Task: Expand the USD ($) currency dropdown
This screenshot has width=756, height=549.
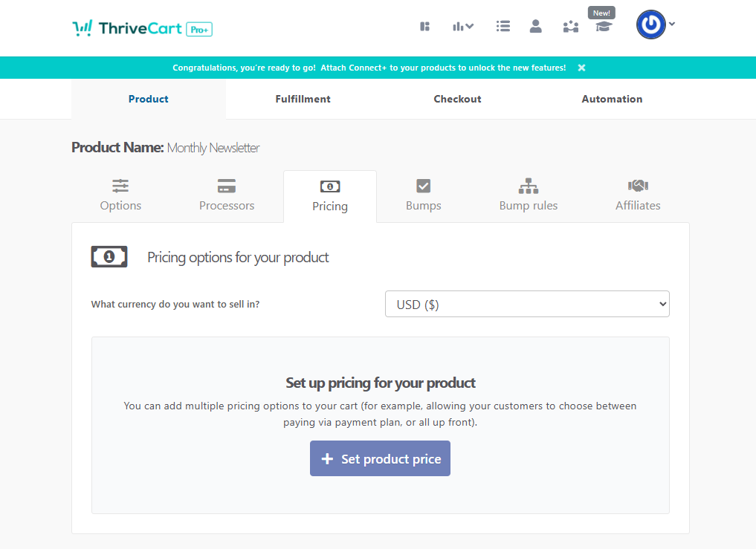Action: [527, 304]
